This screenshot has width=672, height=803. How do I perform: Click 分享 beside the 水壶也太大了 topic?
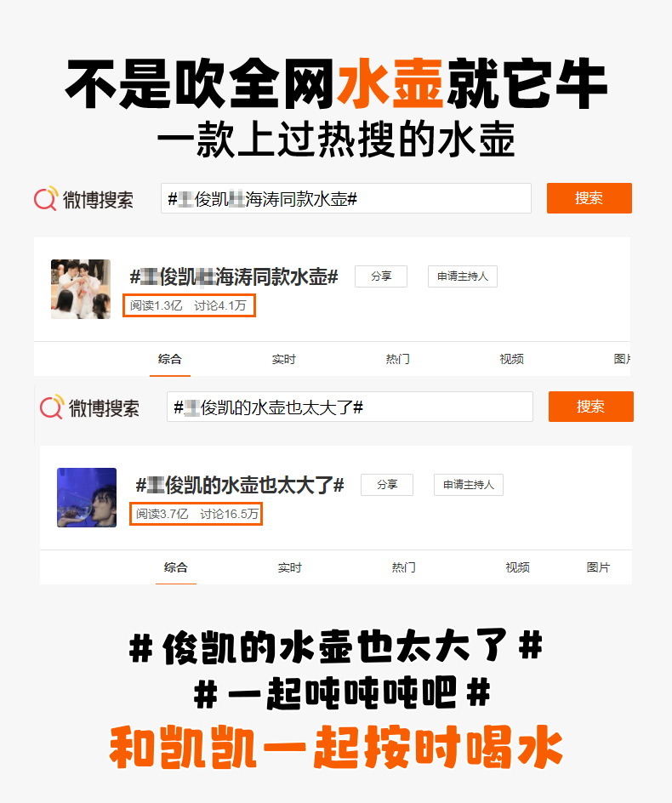(x=387, y=485)
